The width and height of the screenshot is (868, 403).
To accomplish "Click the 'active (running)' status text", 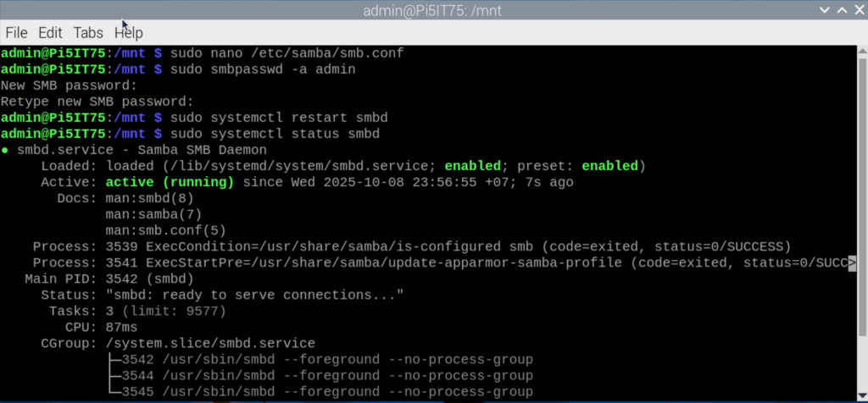I will (x=170, y=182).
